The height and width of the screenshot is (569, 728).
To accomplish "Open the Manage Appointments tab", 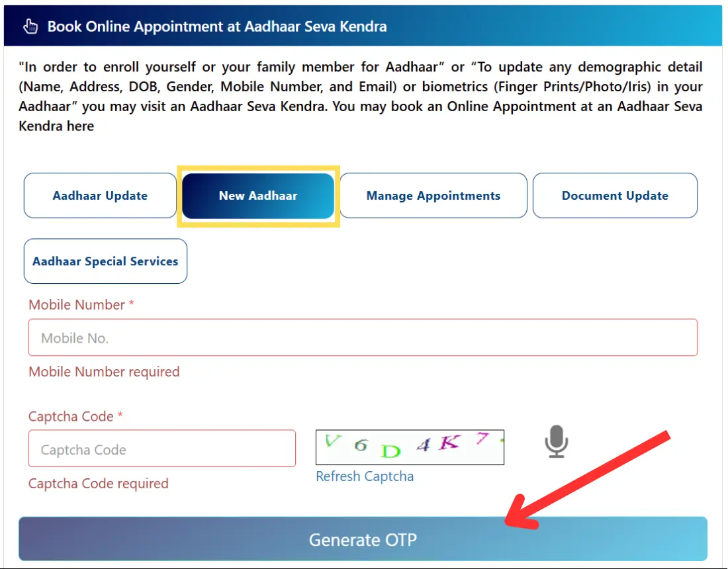I will [x=433, y=195].
